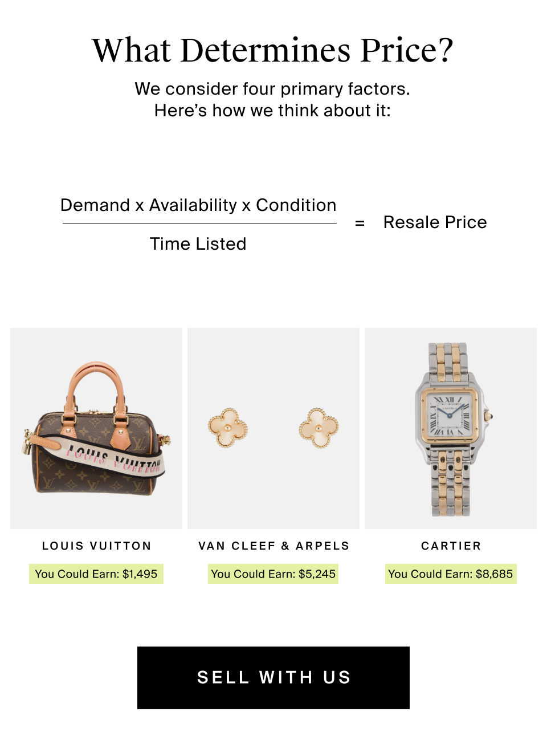Click the Resale Price text
This screenshot has width=547, height=756.
coord(435,222)
